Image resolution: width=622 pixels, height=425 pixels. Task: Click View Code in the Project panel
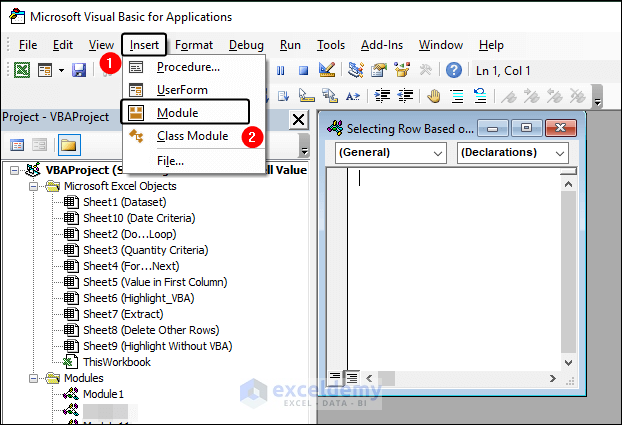pyautogui.click(x=17, y=145)
